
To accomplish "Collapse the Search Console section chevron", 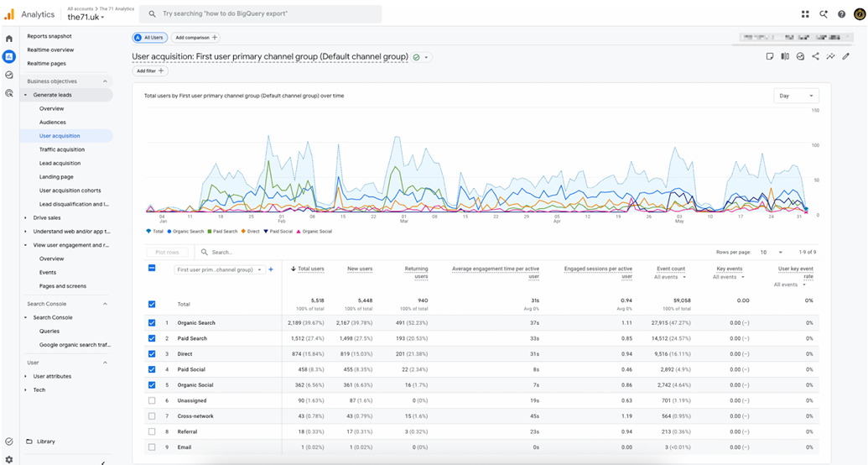I will coord(105,304).
